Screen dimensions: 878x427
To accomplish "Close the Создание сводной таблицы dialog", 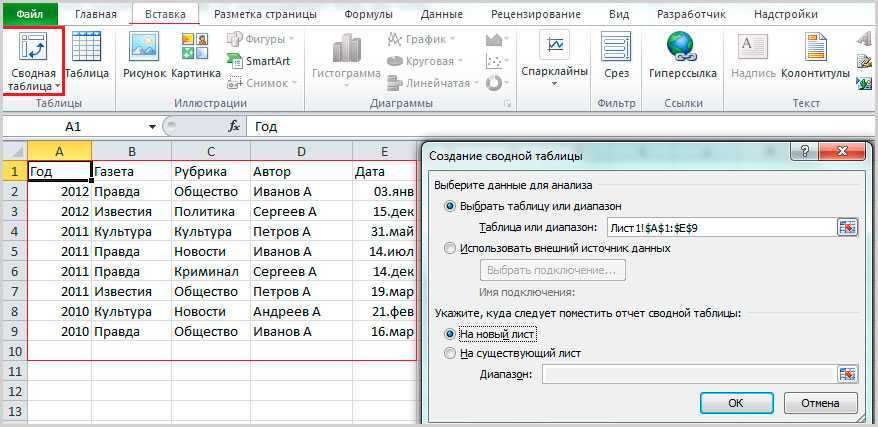I will (842, 152).
